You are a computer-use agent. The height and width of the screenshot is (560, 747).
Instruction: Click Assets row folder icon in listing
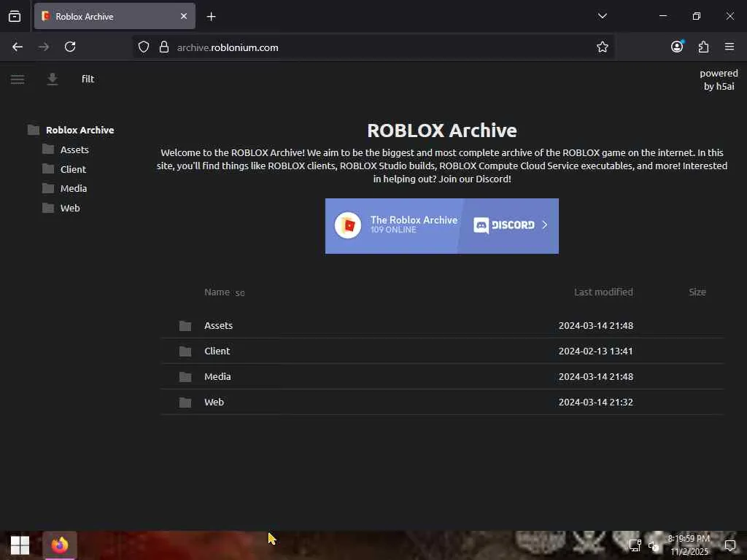(x=185, y=326)
